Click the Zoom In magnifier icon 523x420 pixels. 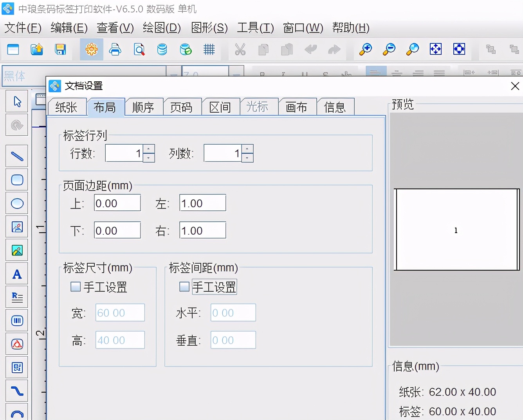[x=365, y=49]
